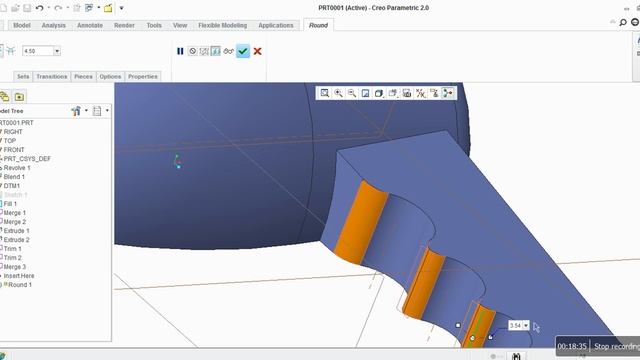Click Stop recording button
Screen dimensions: 640x360
point(616,346)
